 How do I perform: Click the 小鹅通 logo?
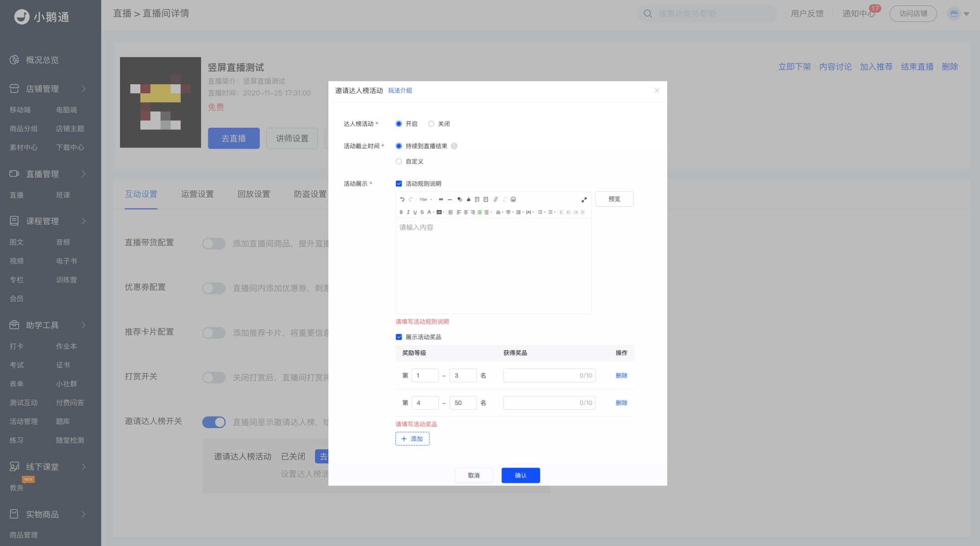[x=41, y=17]
